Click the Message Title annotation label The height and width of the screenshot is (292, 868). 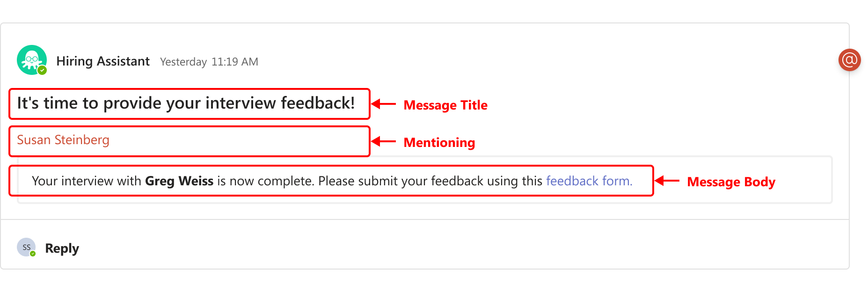coord(445,105)
